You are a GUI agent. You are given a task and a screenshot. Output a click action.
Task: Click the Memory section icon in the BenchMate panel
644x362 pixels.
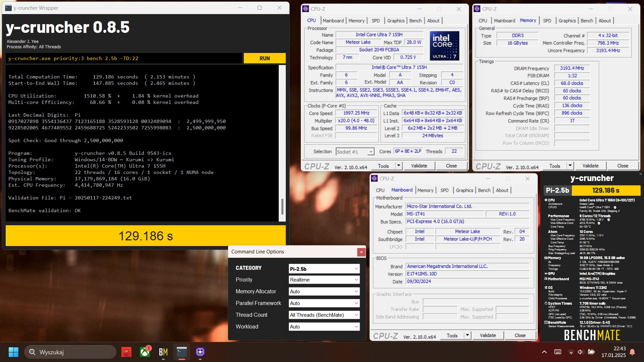coord(546,258)
